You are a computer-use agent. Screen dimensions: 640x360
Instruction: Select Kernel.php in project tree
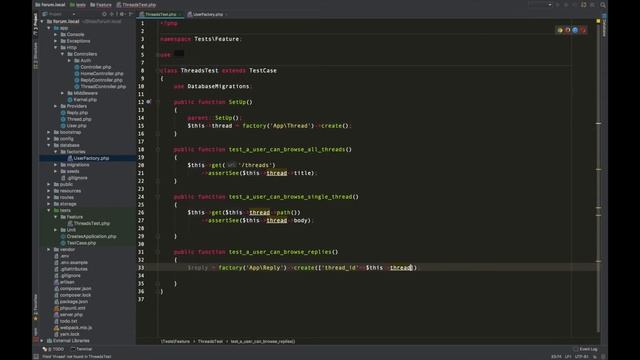click(x=85, y=100)
